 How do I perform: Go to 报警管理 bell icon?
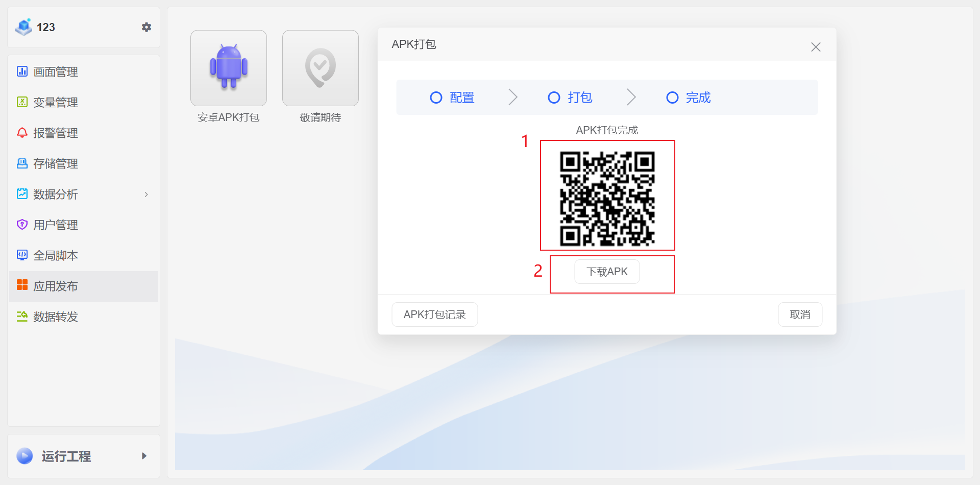click(x=22, y=133)
